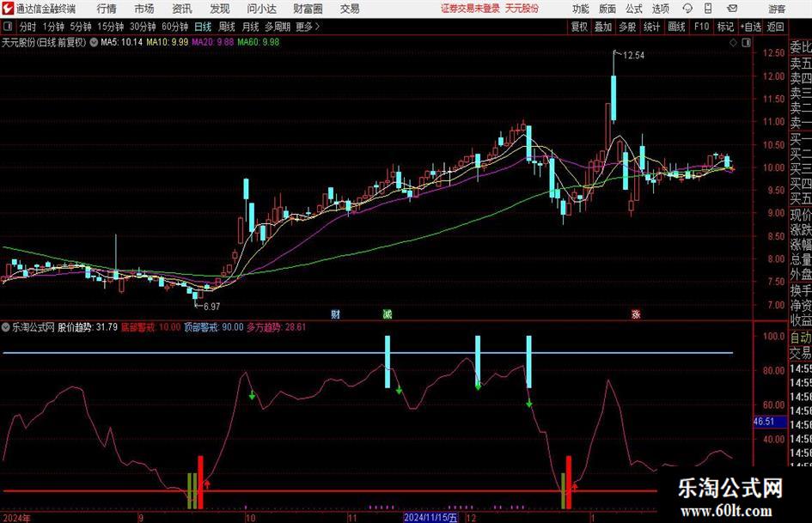
Task: Open the 多周期 multi-period view
Action: click(x=278, y=27)
